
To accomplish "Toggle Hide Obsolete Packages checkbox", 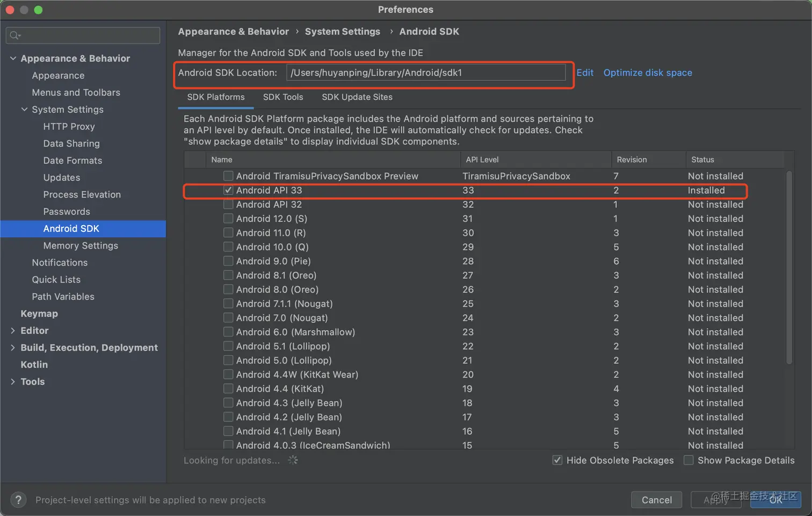I will (x=557, y=460).
